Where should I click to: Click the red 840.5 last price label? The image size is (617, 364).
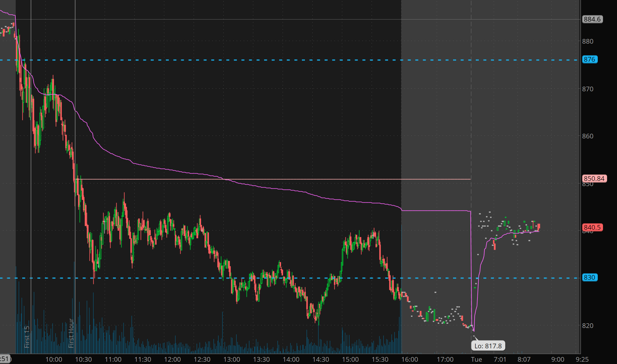coord(592,227)
